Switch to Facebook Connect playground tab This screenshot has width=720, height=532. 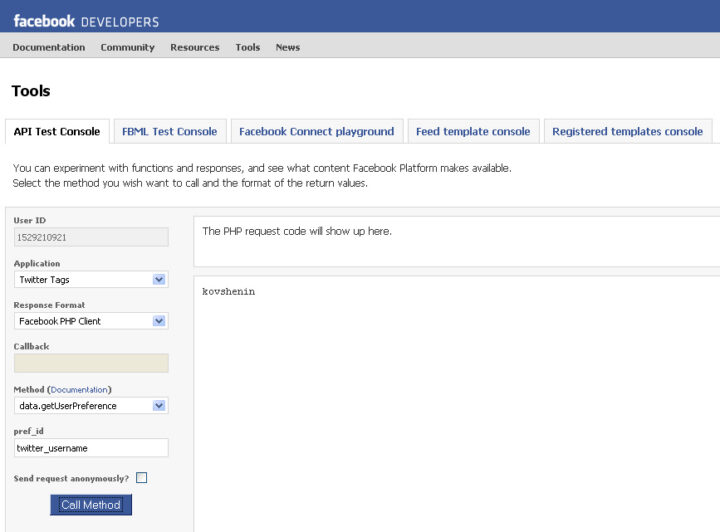[317, 132]
